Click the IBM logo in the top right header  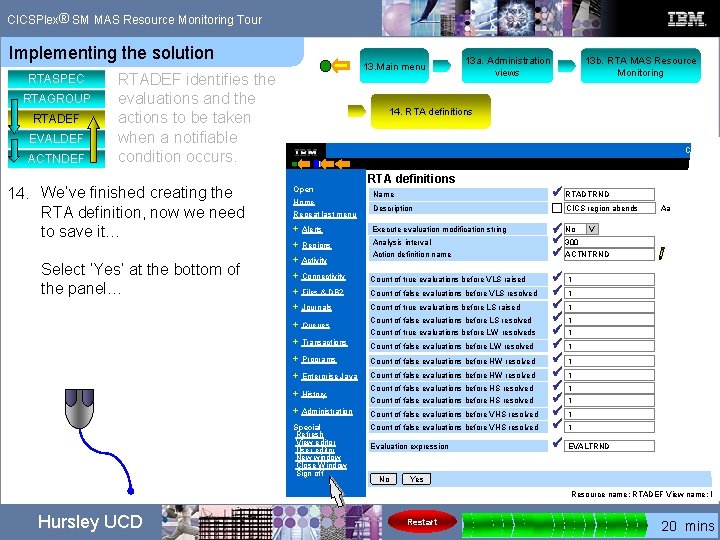[x=686, y=19]
